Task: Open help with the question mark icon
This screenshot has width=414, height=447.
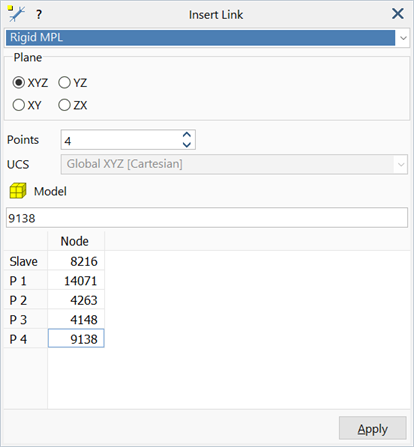Action: [x=39, y=15]
